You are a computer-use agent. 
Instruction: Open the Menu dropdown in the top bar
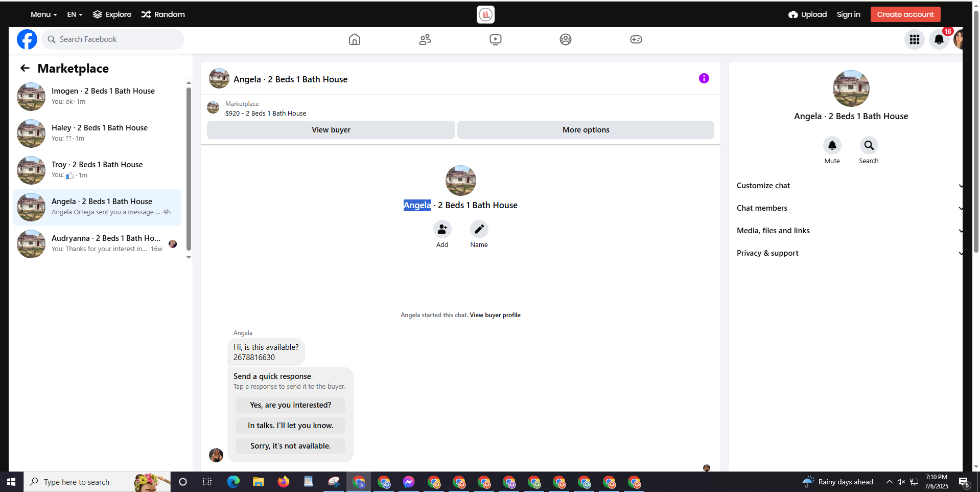tap(44, 14)
